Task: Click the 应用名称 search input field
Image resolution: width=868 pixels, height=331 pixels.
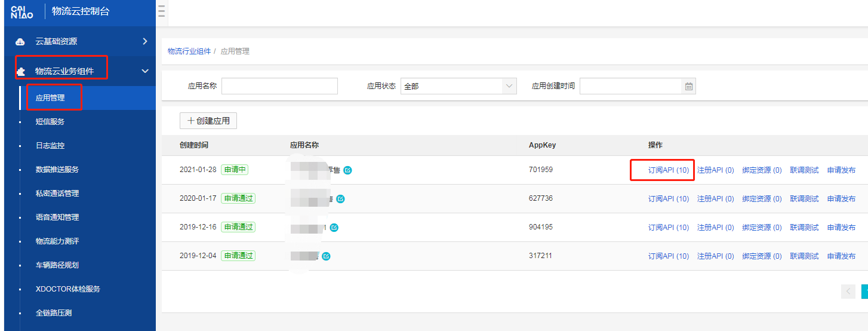Action: tap(279, 87)
